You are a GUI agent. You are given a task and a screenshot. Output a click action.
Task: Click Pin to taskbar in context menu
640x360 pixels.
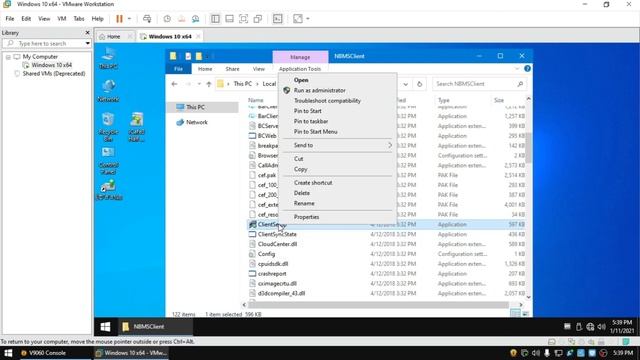311,121
